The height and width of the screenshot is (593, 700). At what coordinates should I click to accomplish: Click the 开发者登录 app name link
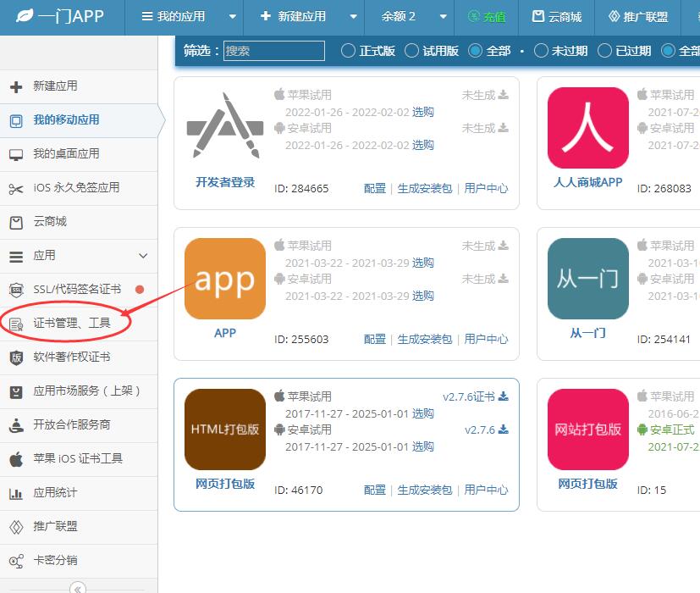[225, 182]
